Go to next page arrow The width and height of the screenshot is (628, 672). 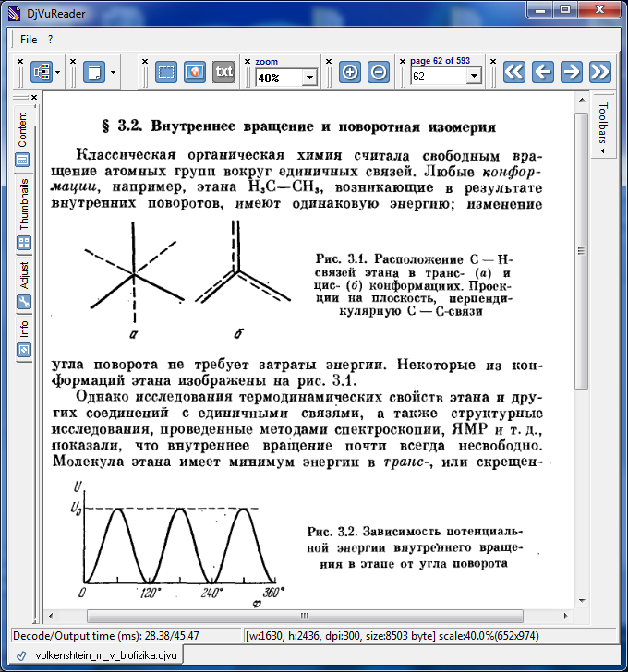pyautogui.click(x=572, y=72)
